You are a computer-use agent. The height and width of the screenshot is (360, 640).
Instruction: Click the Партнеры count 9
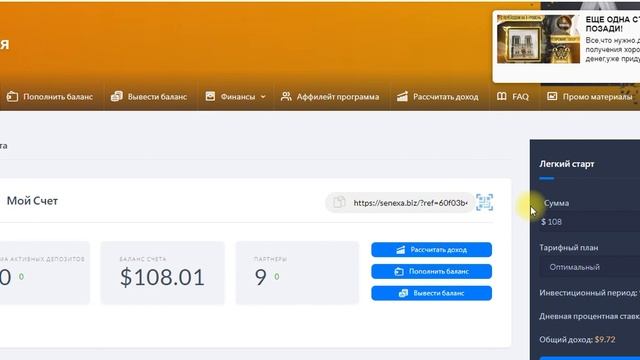point(260,278)
